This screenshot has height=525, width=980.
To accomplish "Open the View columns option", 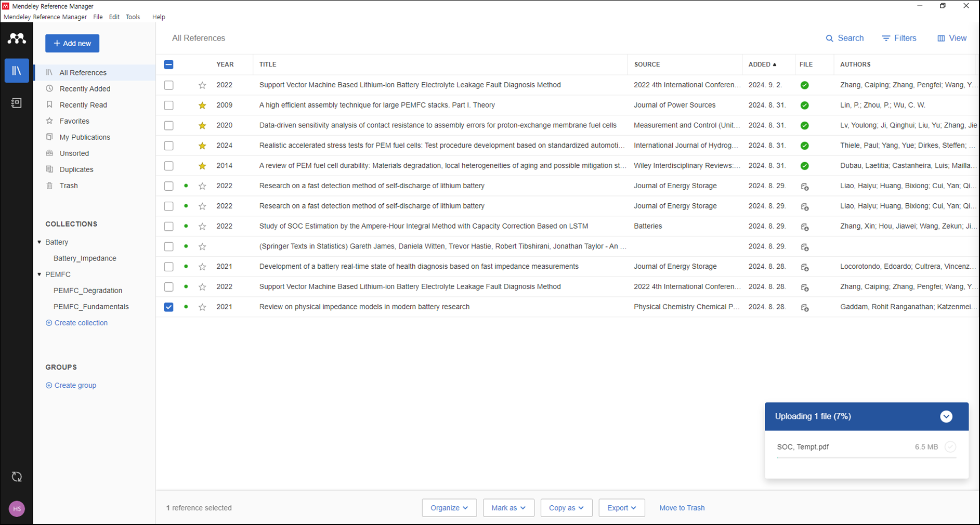I will coord(952,38).
